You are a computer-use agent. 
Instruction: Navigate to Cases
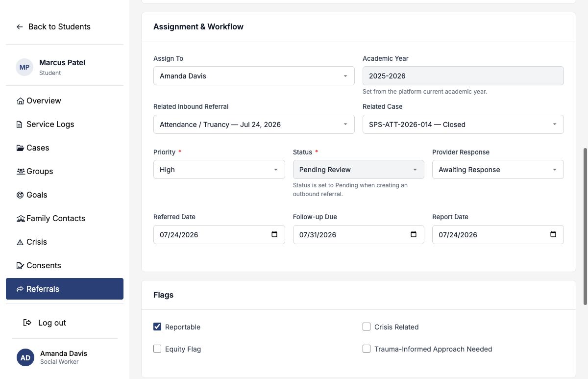(x=65, y=148)
